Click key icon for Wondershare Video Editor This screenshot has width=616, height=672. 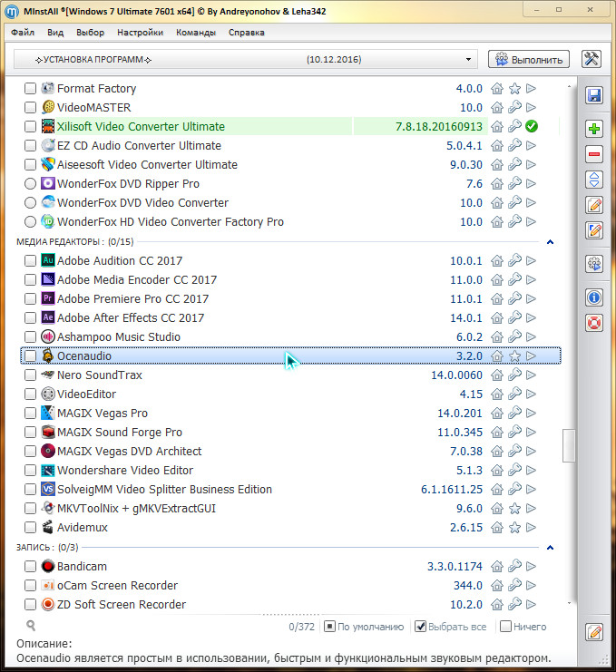coord(514,470)
